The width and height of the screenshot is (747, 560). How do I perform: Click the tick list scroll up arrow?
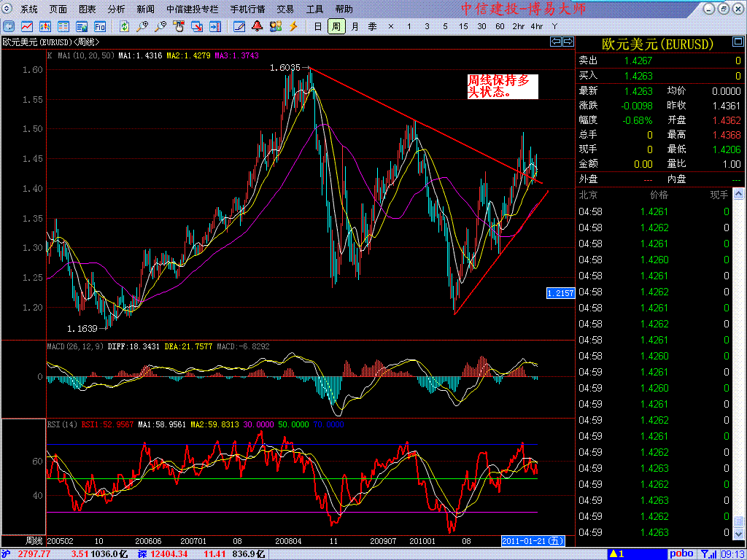click(x=738, y=194)
